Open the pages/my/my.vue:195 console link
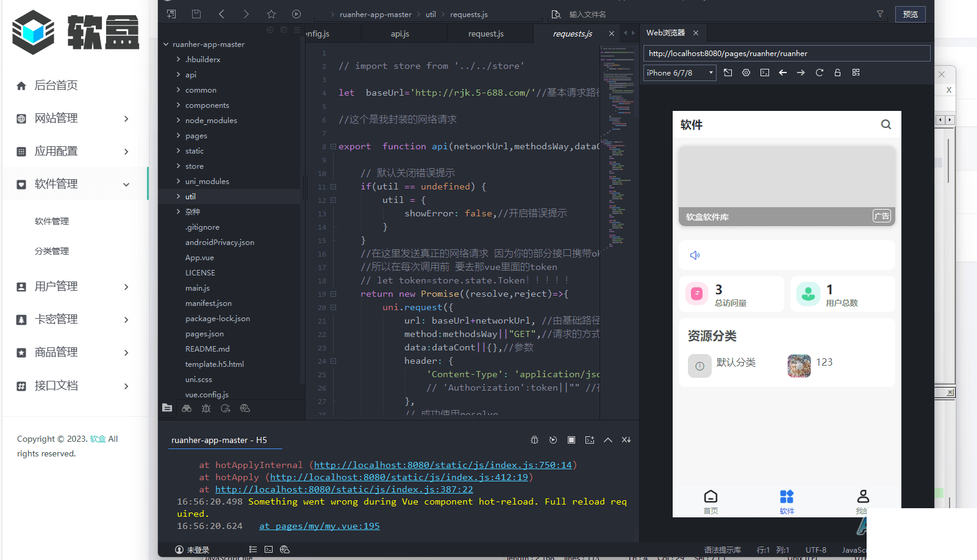This screenshot has width=977, height=560. [x=319, y=526]
